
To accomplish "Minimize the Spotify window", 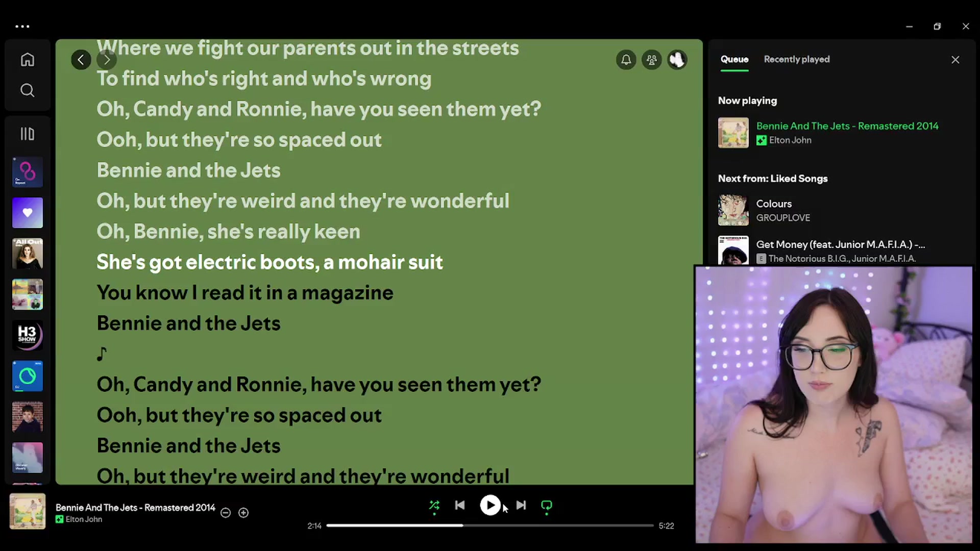I will tap(909, 26).
